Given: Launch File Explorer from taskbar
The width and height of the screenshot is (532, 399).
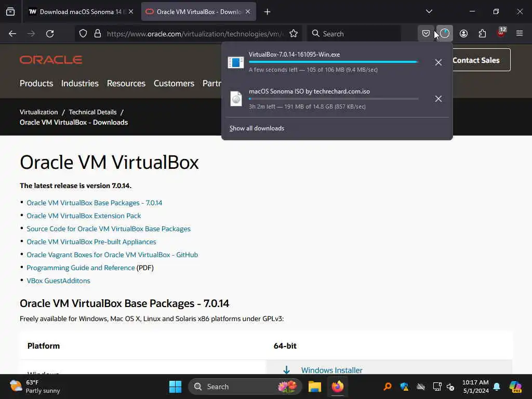Looking at the screenshot, I should tap(314, 387).
